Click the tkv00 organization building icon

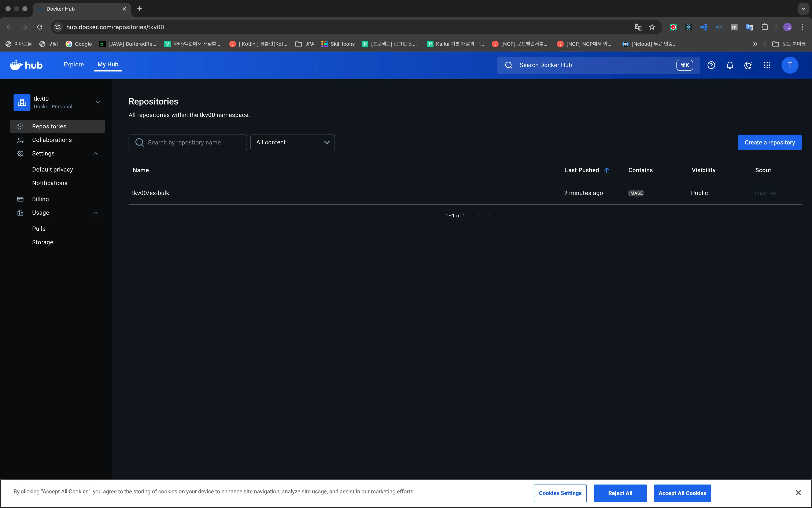(22, 102)
